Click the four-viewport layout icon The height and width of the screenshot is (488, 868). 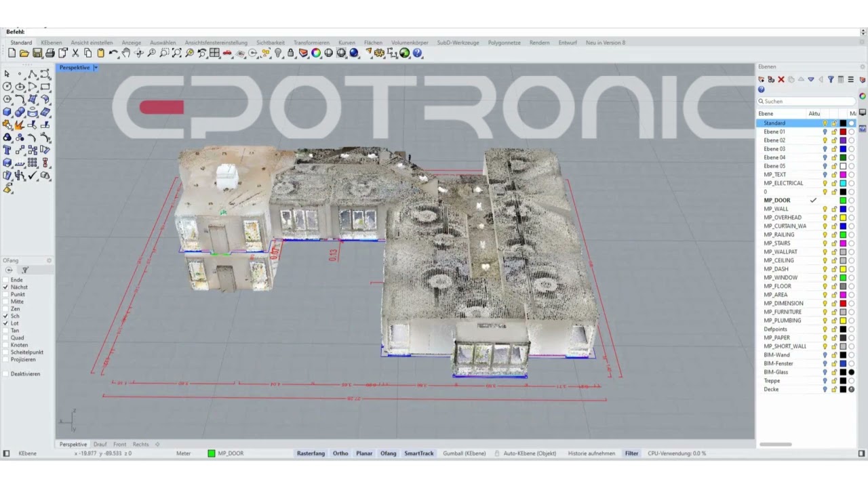click(214, 53)
